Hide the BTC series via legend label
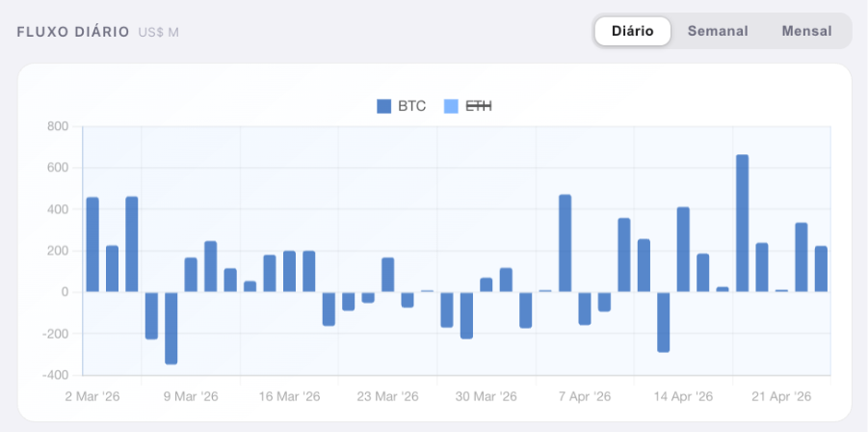 pos(411,106)
